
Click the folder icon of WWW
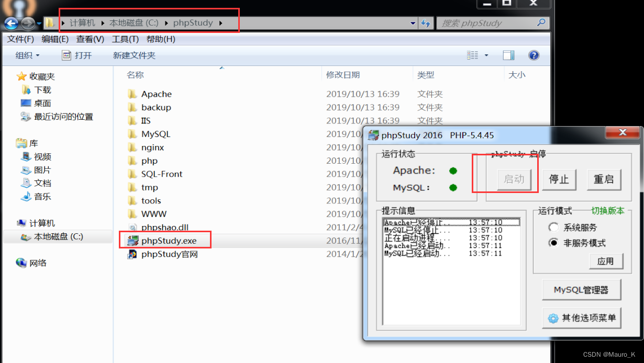tap(132, 214)
